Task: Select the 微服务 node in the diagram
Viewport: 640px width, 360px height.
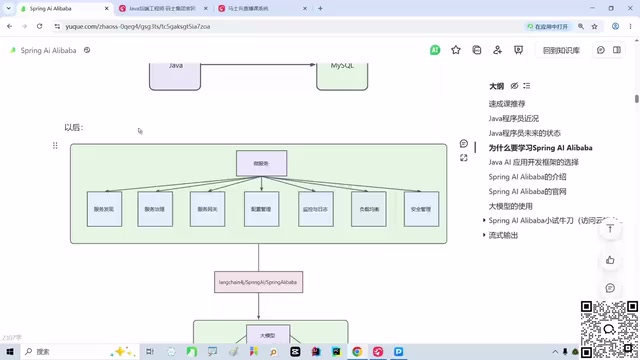Action: click(x=261, y=163)
